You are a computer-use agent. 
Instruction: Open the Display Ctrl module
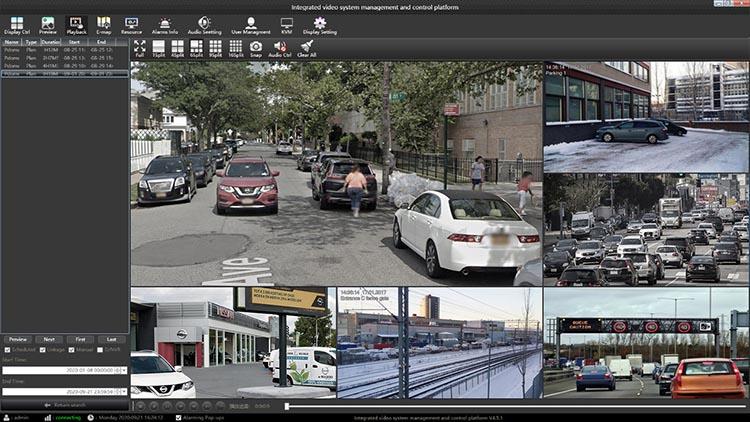tap(17, 25)
